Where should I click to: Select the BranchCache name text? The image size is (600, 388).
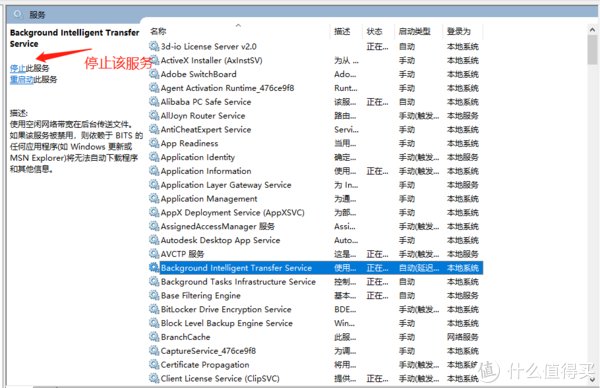tap(186, 337)
